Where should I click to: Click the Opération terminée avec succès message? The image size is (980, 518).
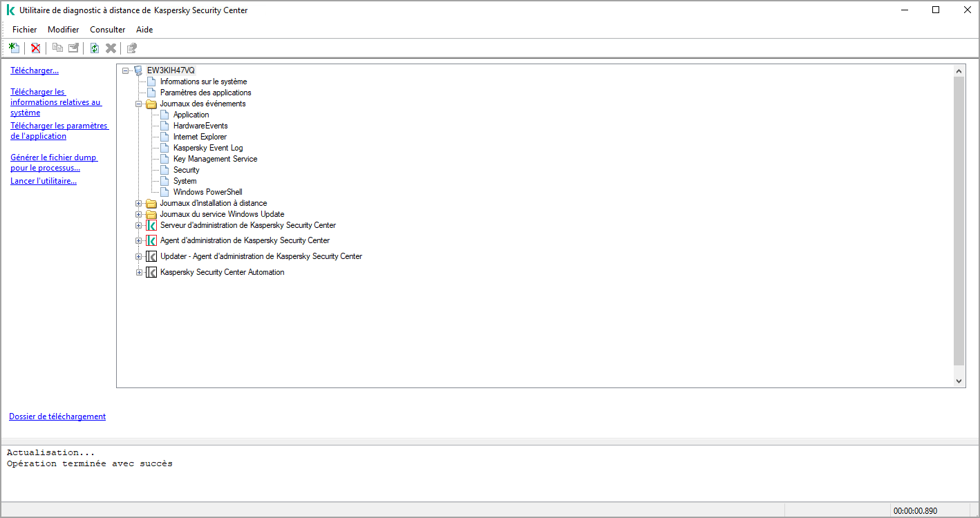coord(90,463)
